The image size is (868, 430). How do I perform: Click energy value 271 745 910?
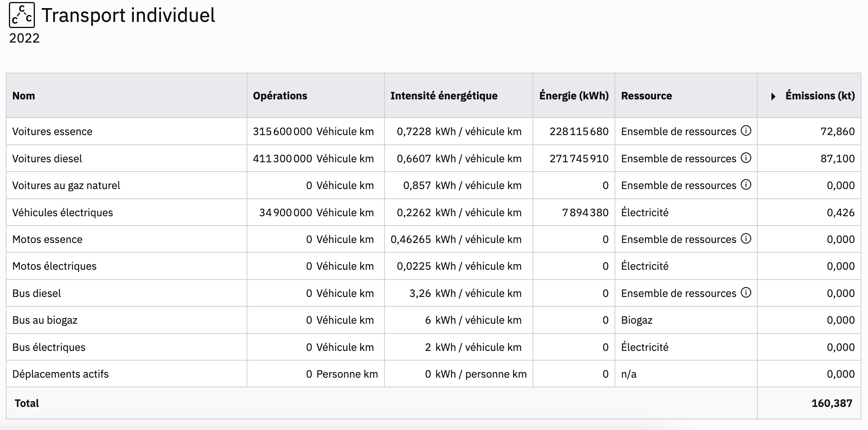coord(579,159)
